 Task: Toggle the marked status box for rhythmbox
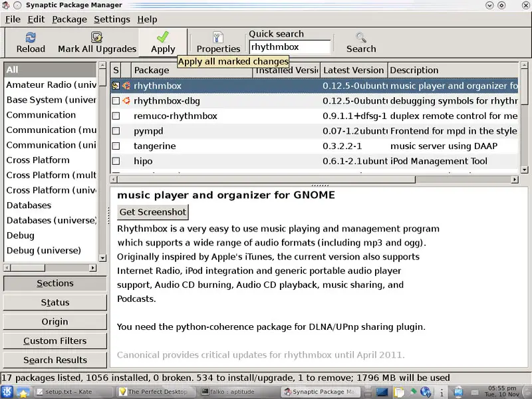(116, 86)
